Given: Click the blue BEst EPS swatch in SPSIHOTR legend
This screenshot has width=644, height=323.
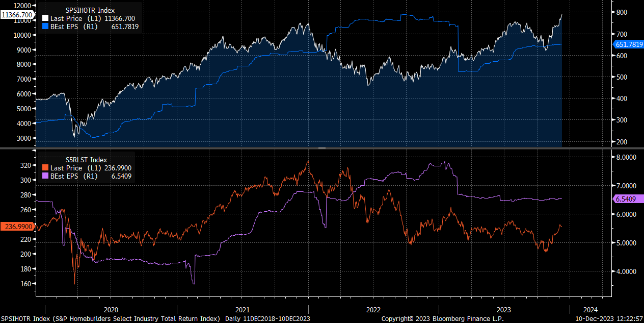Looking at the screenshot, I should click(45, 26).
